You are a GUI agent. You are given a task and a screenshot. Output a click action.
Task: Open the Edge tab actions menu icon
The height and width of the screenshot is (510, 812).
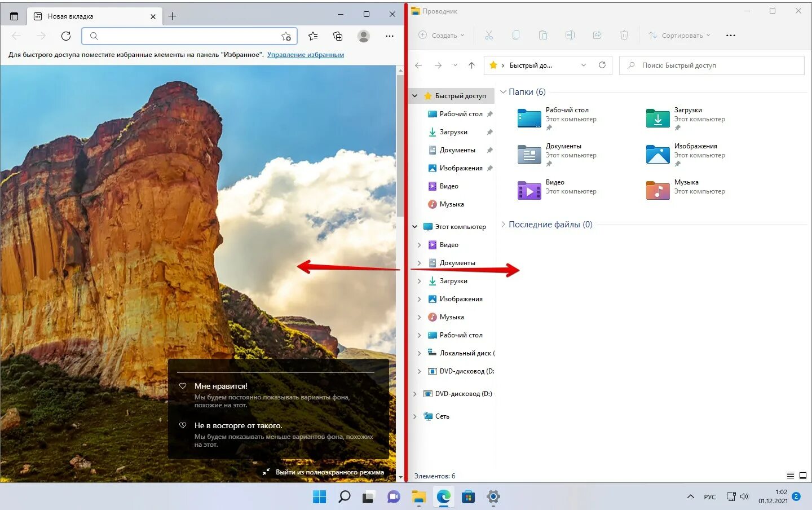pos(14,16)
